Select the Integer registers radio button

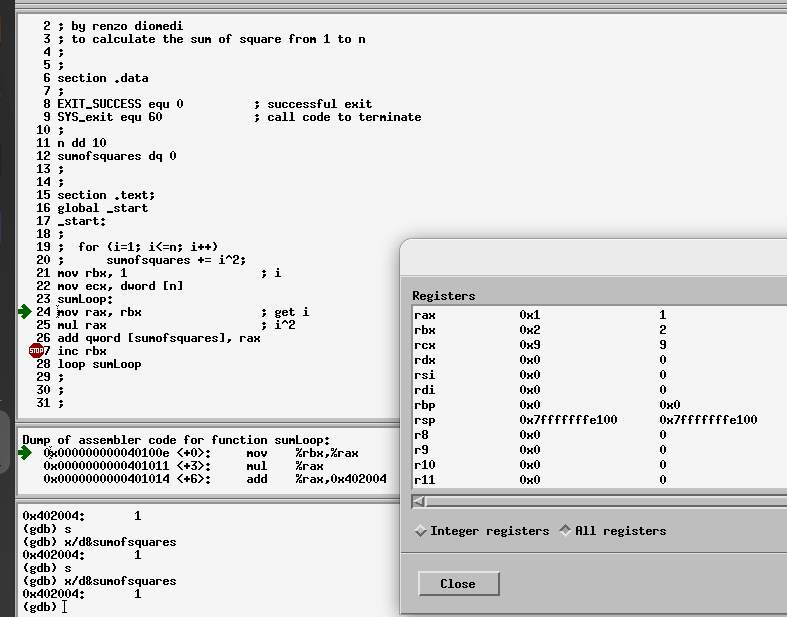pyautogui.click(x=482, y=531)
